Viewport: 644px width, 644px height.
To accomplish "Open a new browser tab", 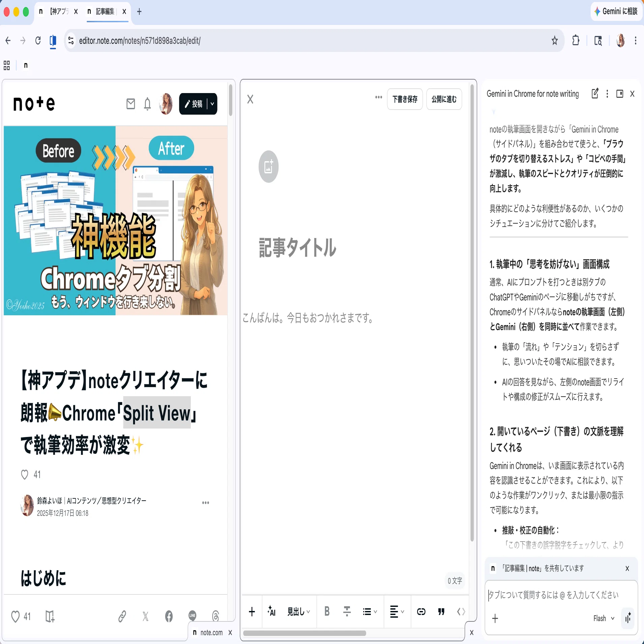I will (x=139, y=11).
